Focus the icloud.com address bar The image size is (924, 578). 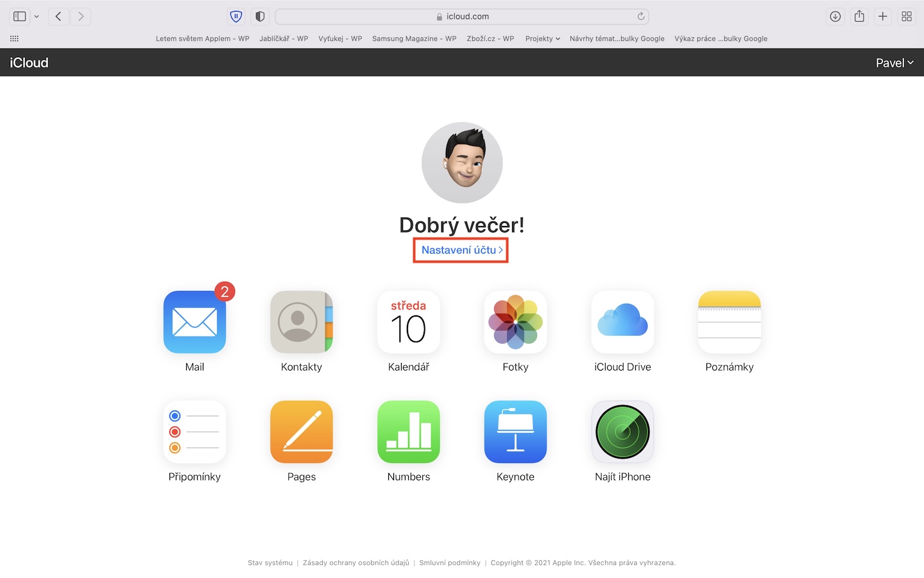click(462, 17)
